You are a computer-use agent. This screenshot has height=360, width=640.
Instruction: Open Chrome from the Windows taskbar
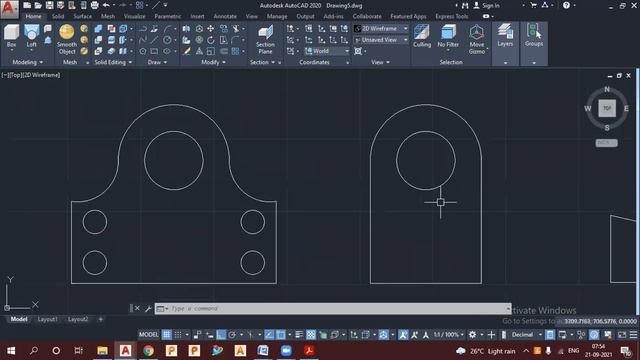(x=149, y=351)
